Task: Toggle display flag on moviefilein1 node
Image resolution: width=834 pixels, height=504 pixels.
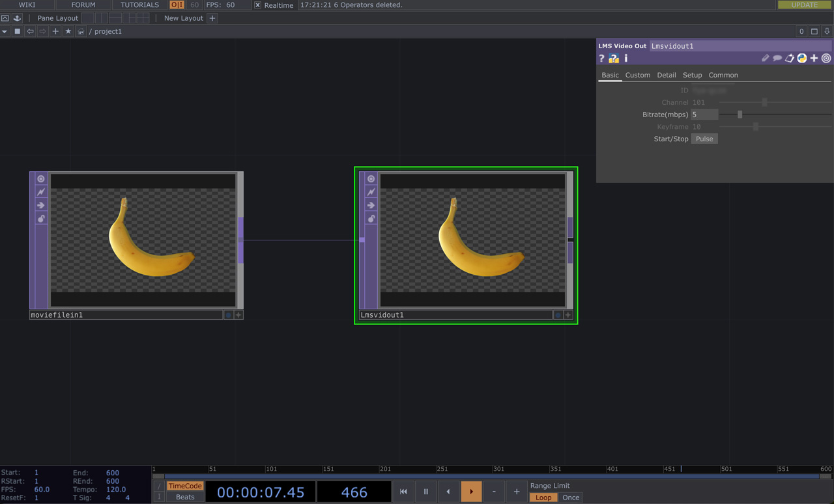Action: pos(228,315)
